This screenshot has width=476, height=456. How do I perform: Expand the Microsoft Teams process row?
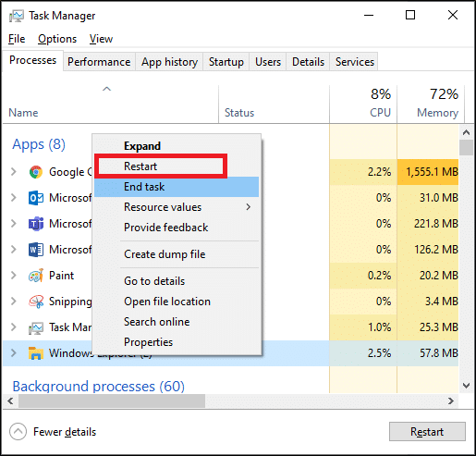pyautogui.click(x=14, y=224)
